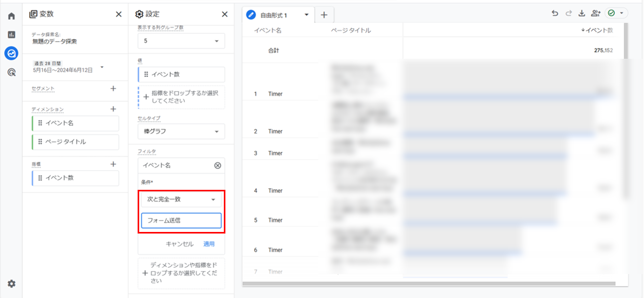
Task: Open the Reports bar chart icon
Action: pyautogui.click(x=11, y=34)
